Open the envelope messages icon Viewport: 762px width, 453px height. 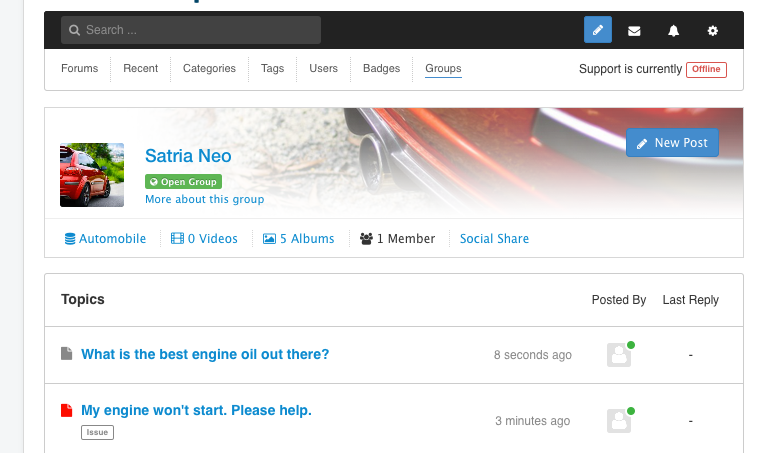634,31
